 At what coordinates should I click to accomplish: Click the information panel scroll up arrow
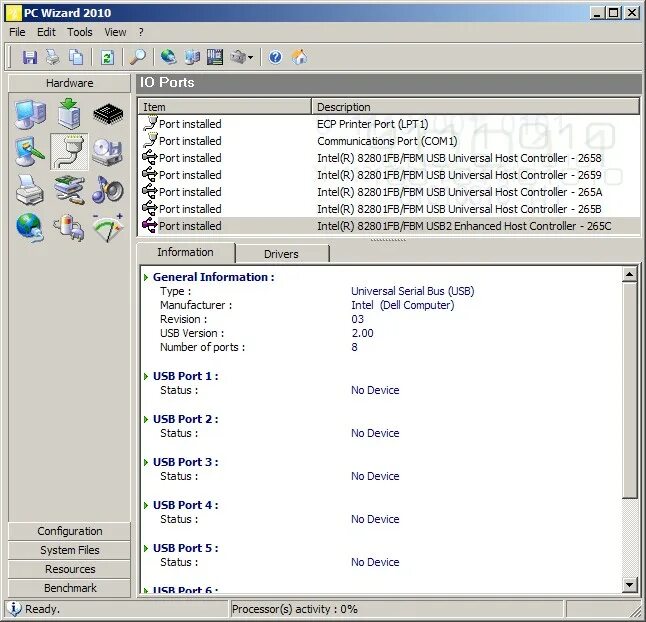630,274
